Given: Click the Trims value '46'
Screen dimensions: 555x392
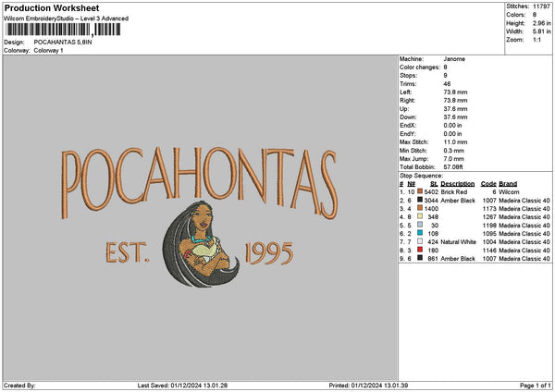Looking at the screenshot, I should tap(447, 84).
